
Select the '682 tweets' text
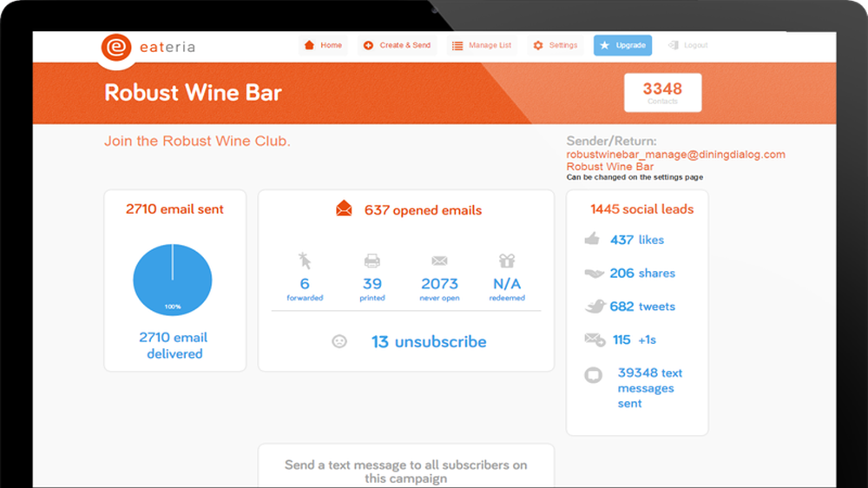642,307
